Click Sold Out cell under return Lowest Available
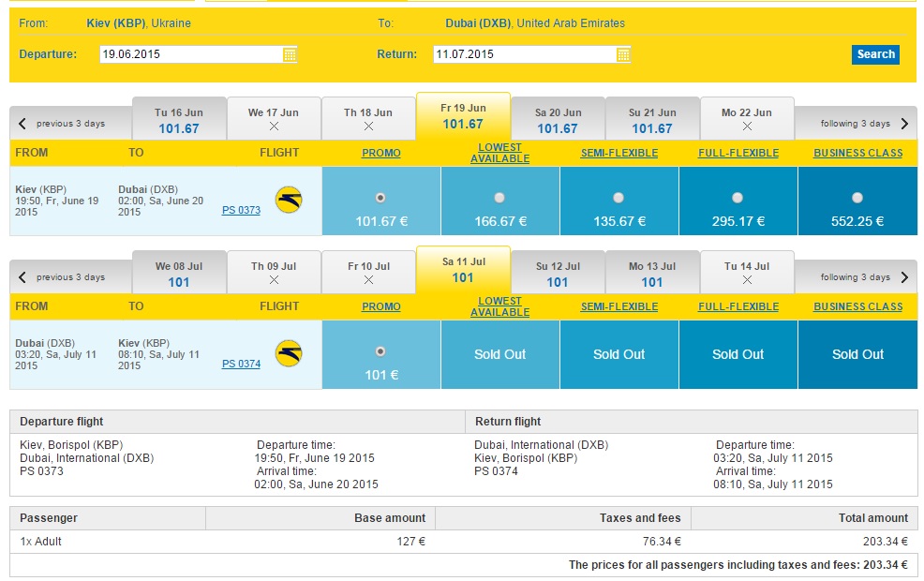 click(x=499, y=355)
